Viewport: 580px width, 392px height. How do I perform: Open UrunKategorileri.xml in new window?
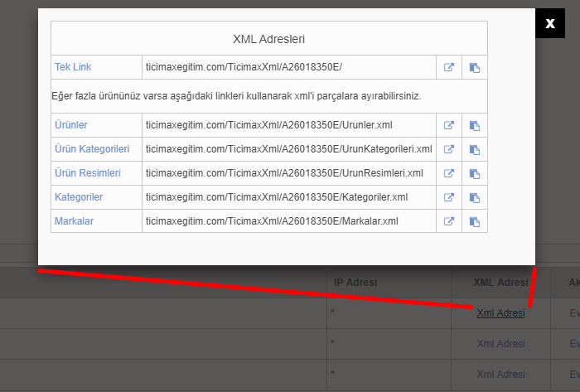tap(449, 149)
